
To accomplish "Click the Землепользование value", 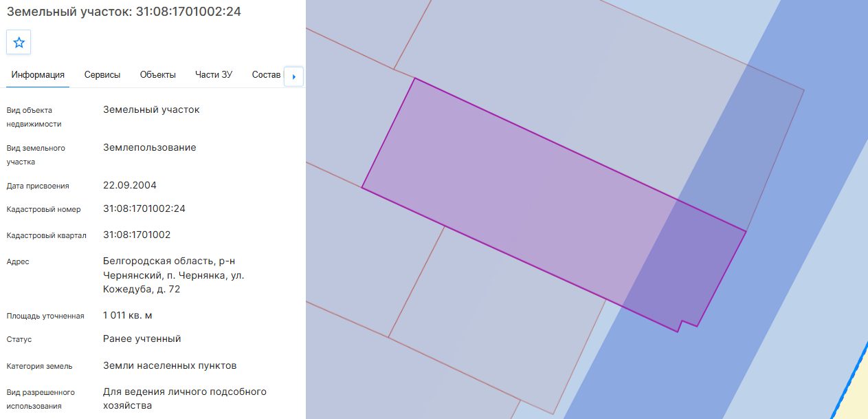I will click(150, 147).
